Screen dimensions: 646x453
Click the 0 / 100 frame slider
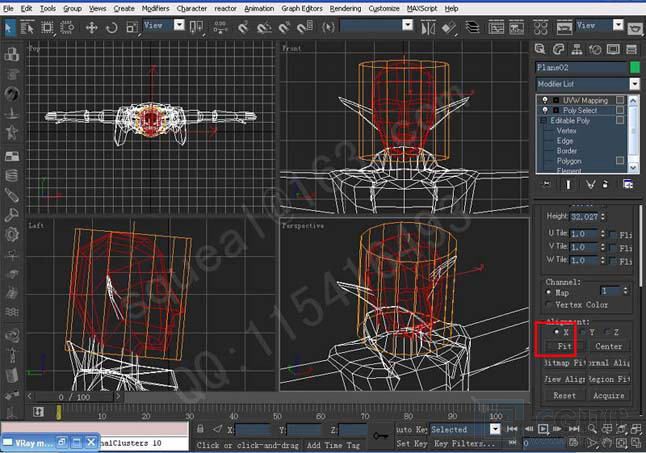[74, 397]
